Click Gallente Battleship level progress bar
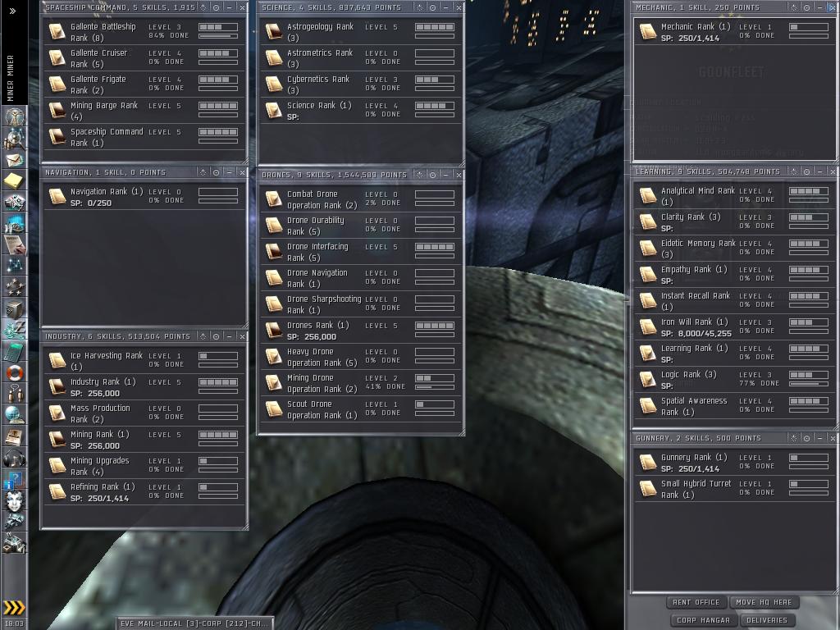This screenshot has width=840, height=630. coord(218,27)
